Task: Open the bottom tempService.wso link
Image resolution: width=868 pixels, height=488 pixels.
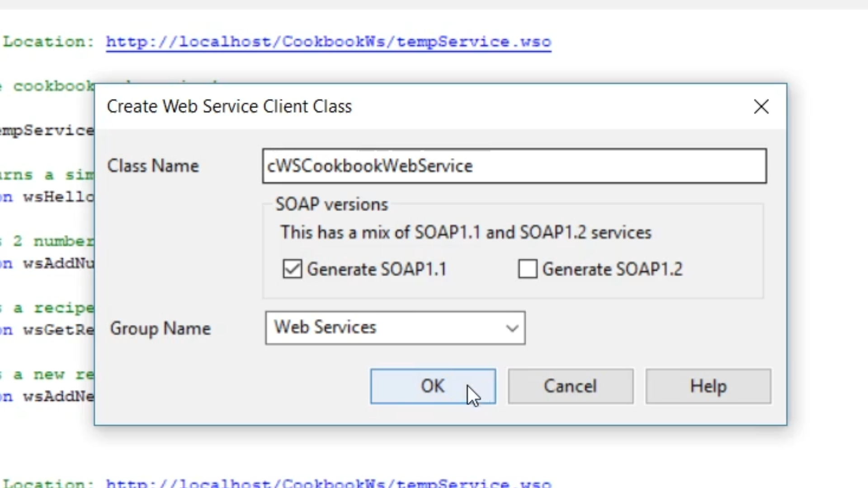Action: 328,483
